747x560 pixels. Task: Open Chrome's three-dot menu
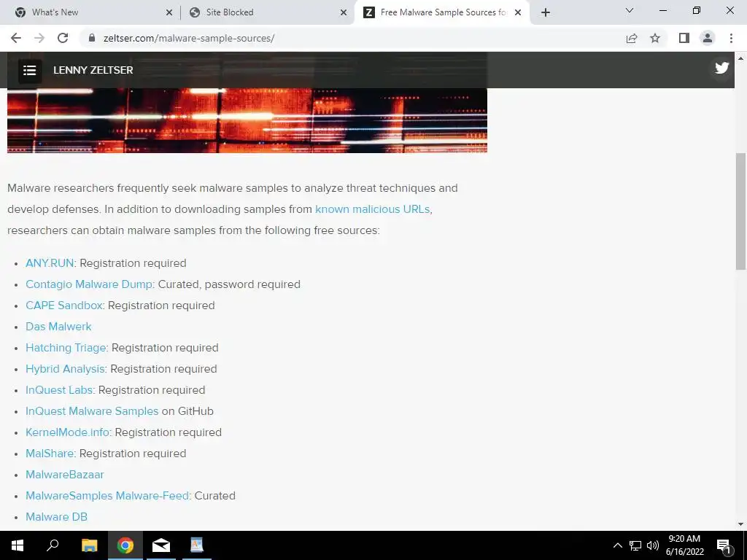731,38
